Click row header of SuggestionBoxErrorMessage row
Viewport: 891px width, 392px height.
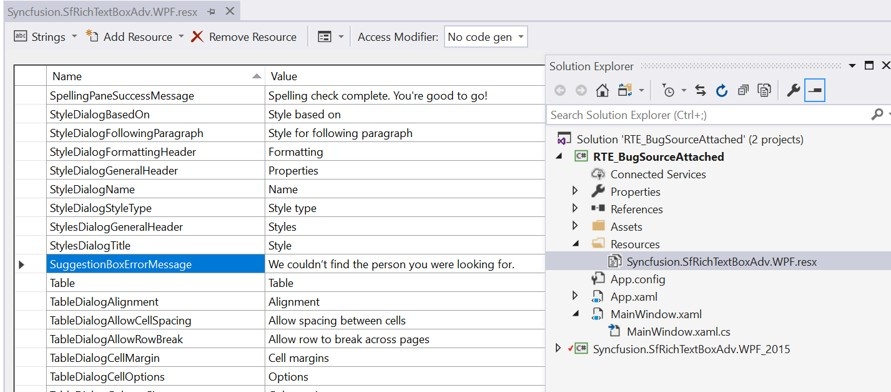[x=30, y=264]
